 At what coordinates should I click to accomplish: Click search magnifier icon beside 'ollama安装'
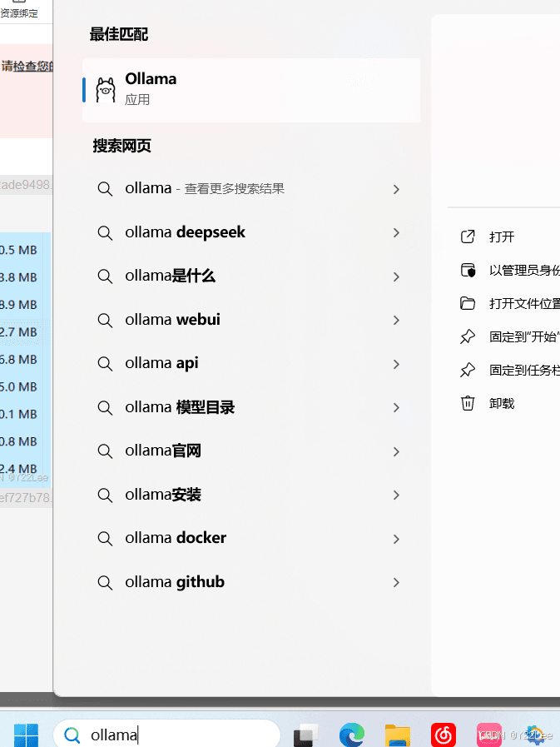point(105,496)
